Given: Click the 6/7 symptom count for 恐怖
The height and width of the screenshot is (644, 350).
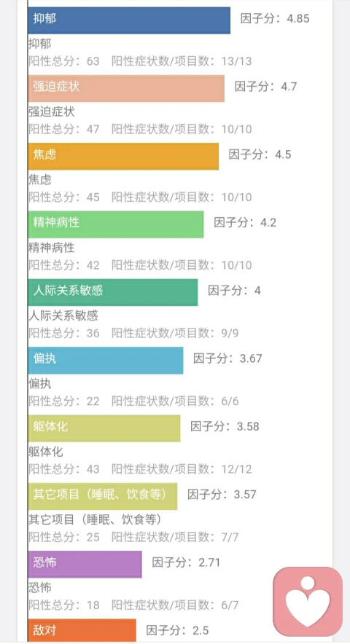Looking at the screenshot, I should point(230,605).
